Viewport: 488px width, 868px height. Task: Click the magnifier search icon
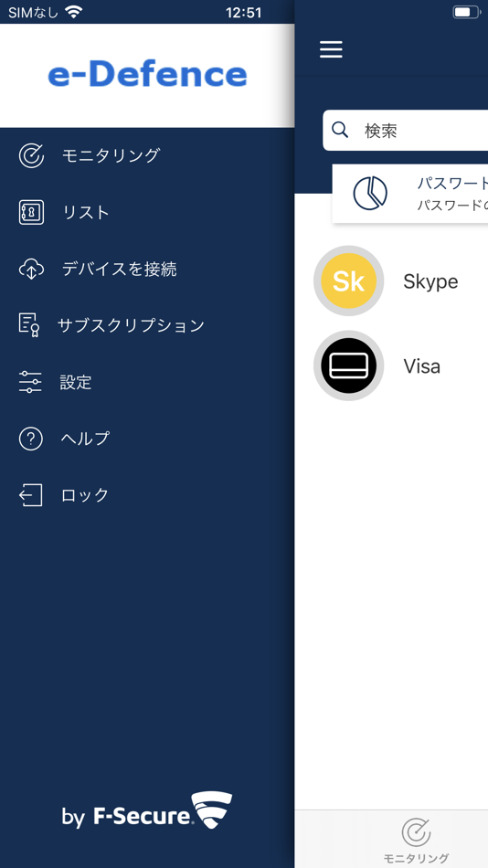pos(340,130)
